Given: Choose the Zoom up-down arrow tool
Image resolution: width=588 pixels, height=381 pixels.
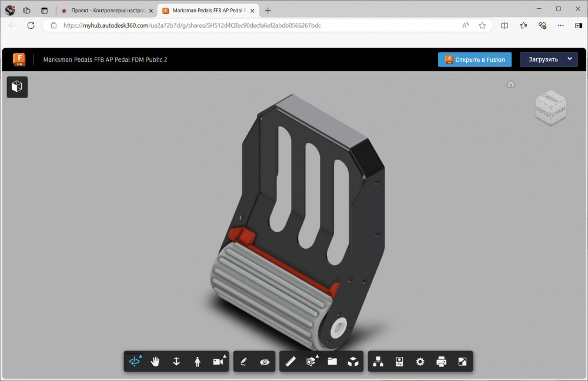Looking at the screenshot, I should click(x=176, y=362).
